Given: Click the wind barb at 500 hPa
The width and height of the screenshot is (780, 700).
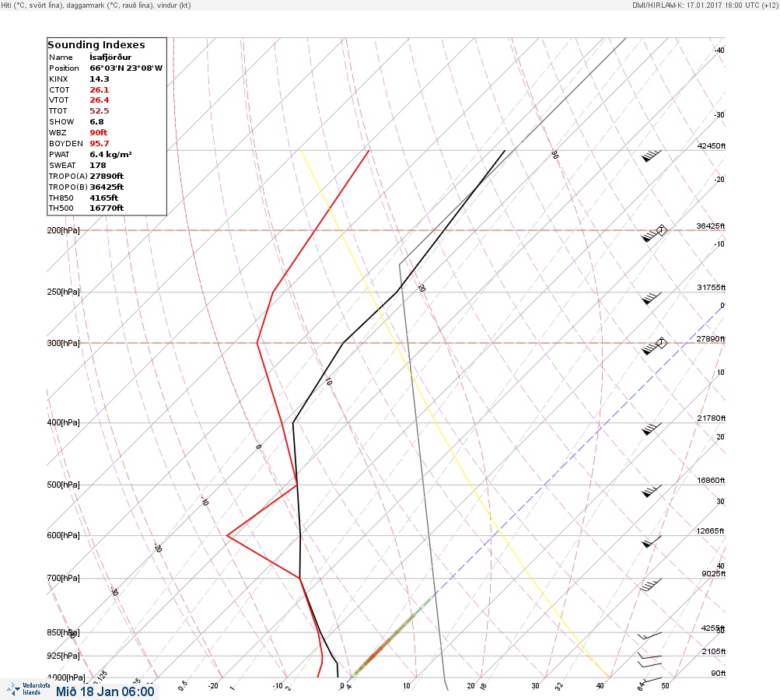Looking at the screenshot, I should (x=651, y=491).
